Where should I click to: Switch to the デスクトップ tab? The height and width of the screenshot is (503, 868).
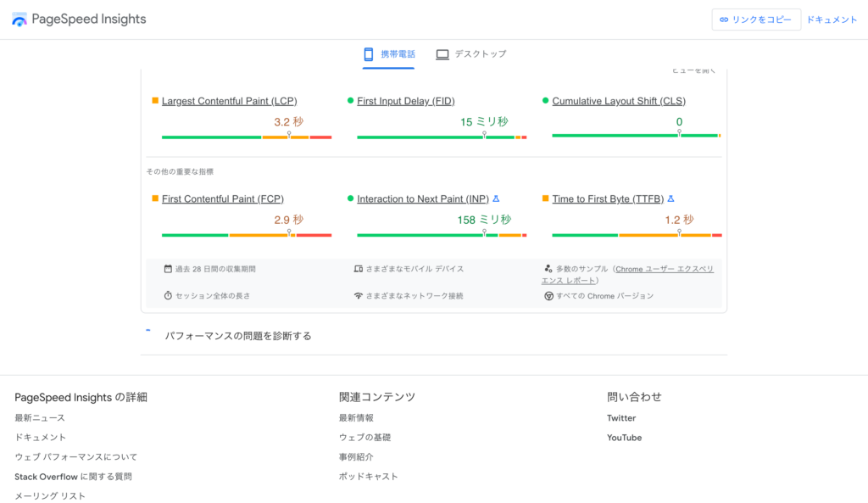tap(471, 54)
